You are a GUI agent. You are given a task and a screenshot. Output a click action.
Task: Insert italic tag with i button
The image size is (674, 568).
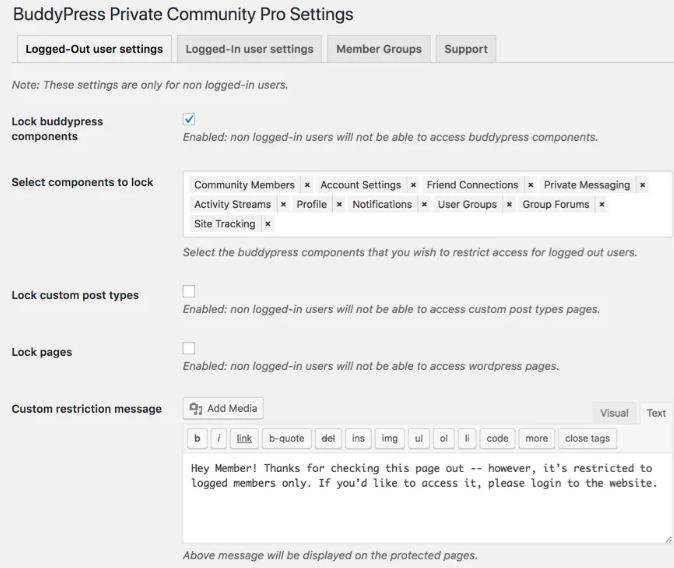click(x=219, y=439)
